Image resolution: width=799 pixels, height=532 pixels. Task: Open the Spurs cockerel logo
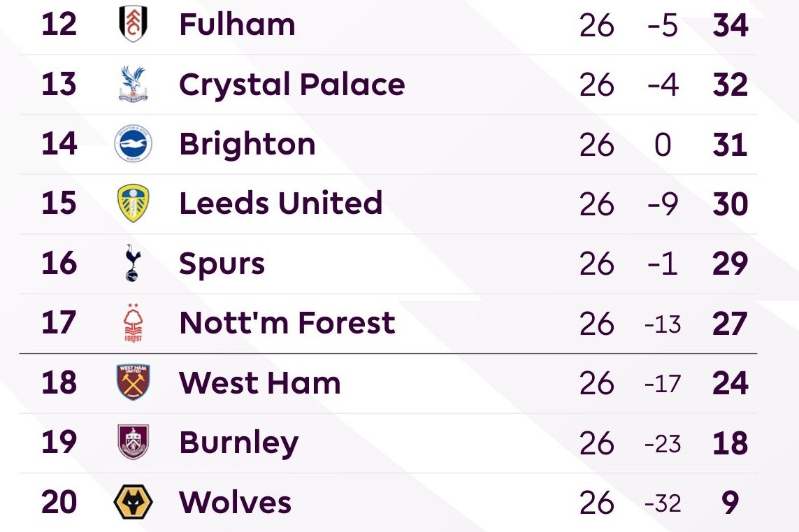[131, 264]
